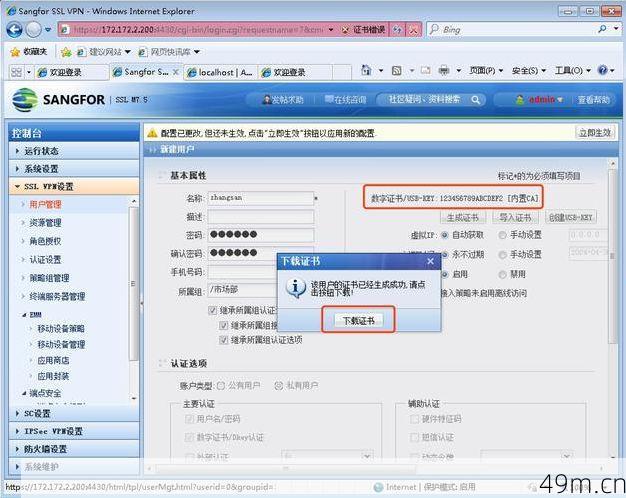
Task: Close the Sangfor SSL VPN tab
Action: 176,72
